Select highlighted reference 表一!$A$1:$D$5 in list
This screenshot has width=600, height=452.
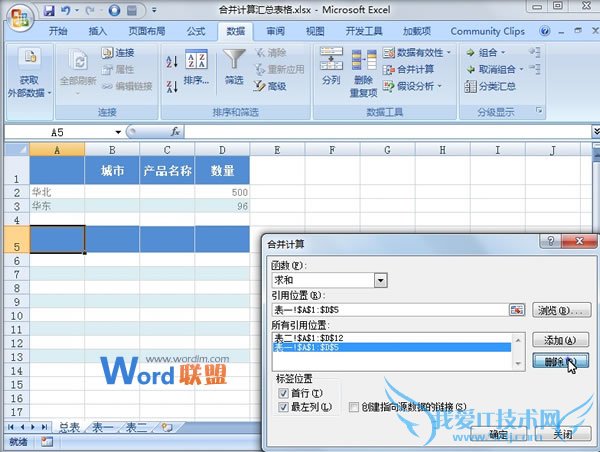391,347
